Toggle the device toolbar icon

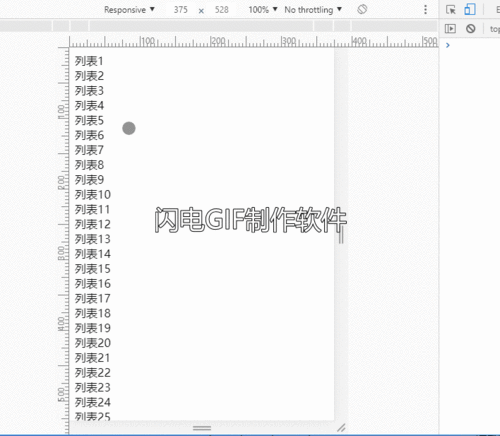[470, 9]
